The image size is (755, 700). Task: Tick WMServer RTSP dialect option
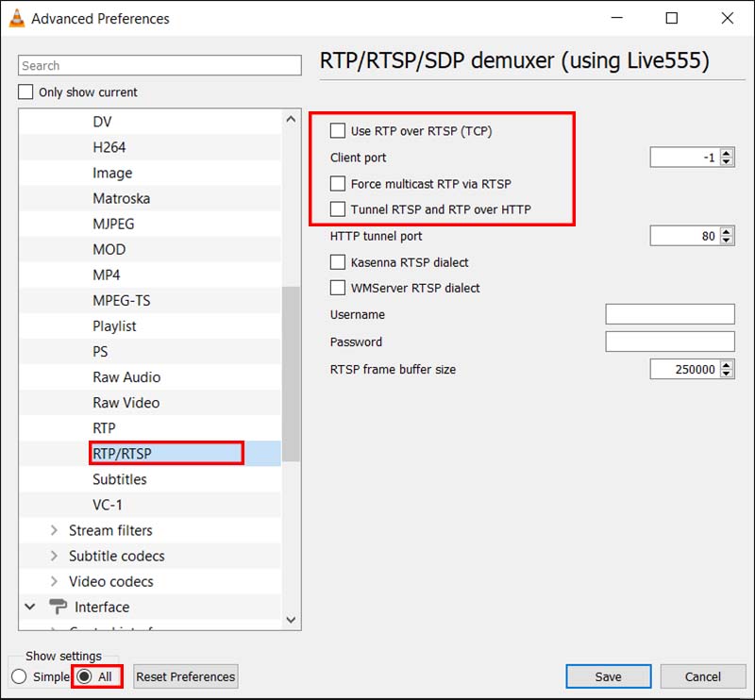coord(338,288)
